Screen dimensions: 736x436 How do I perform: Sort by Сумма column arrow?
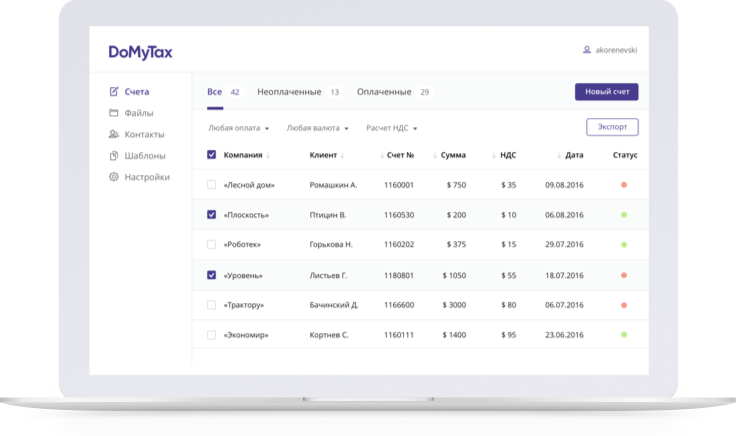[435, 155]
